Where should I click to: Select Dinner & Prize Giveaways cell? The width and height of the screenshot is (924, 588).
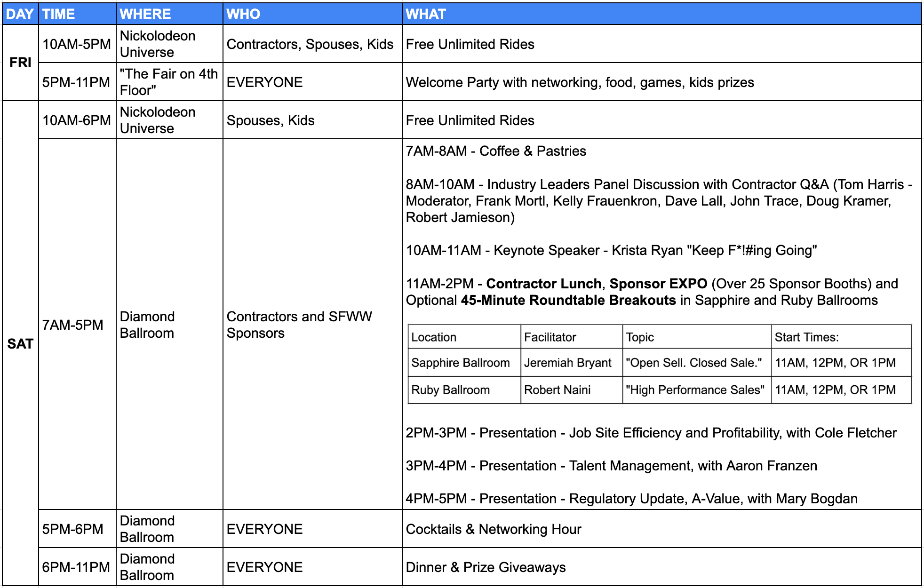click(486, 567)
